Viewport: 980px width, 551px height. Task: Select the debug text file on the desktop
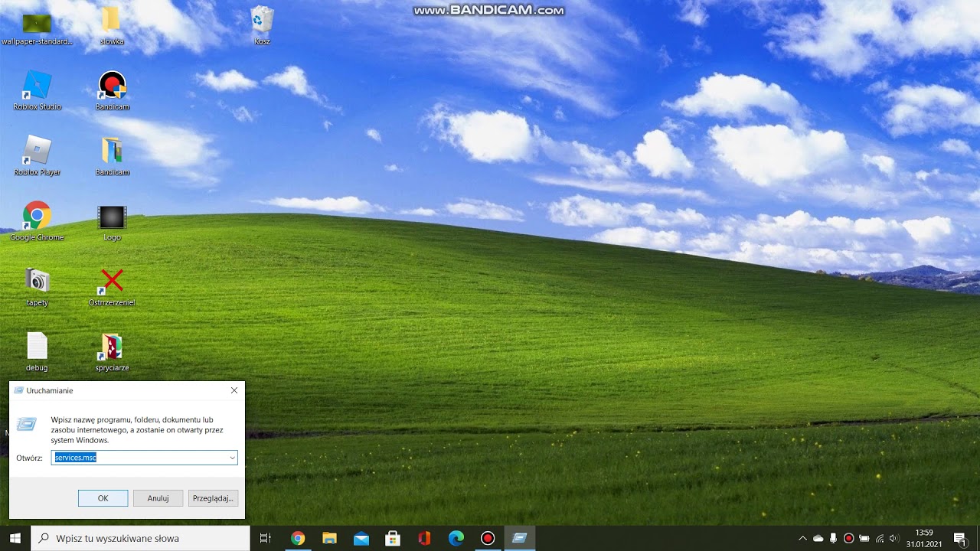[x=37, y=352]
